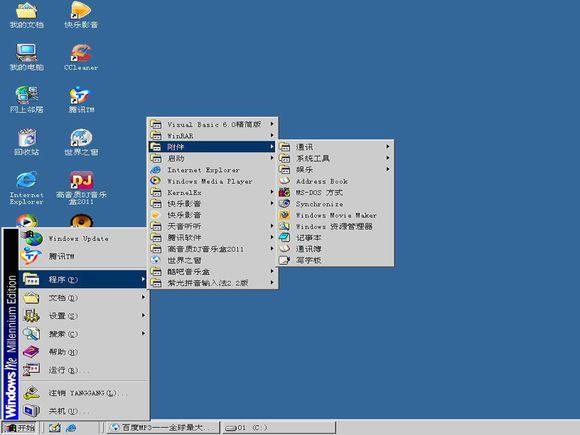580x435 pixels.
Task: Click Internet Explorer quick launch icon
Action: [x=71, y=428]
